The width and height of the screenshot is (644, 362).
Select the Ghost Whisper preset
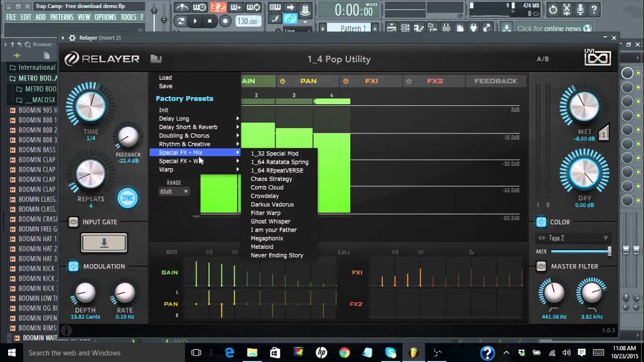click(271, 221)
